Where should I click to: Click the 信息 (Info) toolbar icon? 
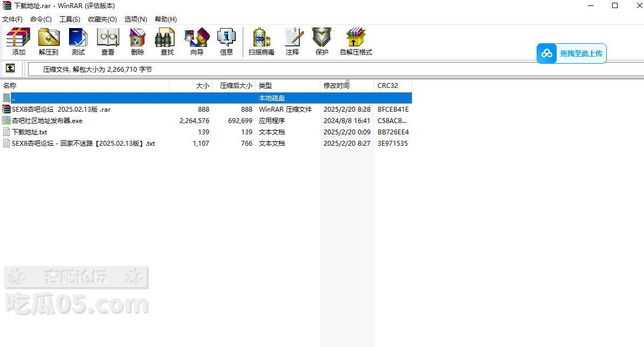click(227, 38)
